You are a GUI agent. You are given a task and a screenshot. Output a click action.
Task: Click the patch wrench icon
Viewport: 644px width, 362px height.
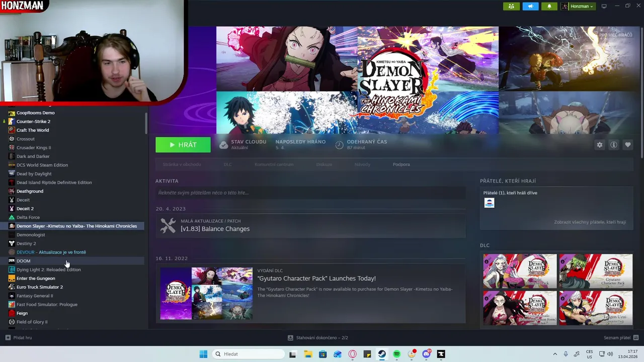click(x=168, y=225)
